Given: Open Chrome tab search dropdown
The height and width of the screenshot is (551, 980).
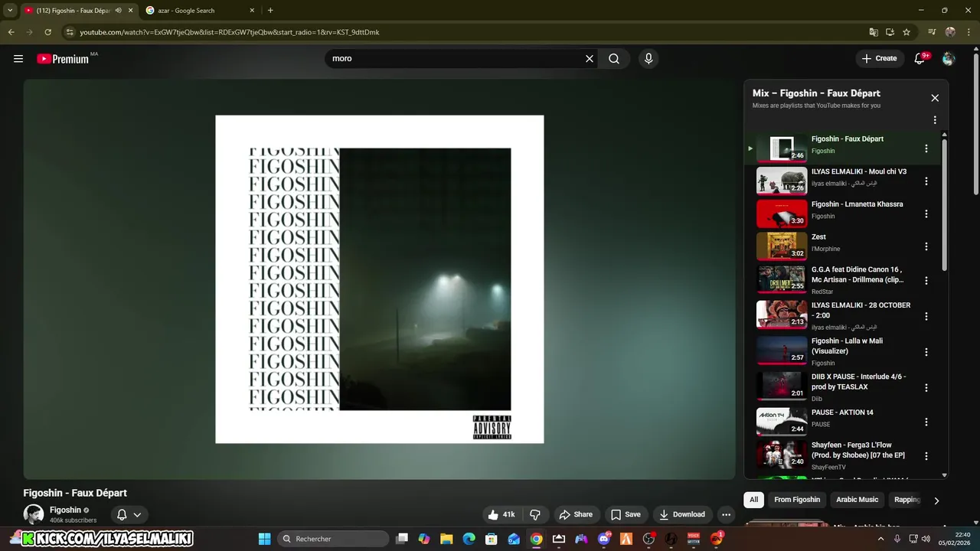Looking at the screenshot, I should point(10,11).
